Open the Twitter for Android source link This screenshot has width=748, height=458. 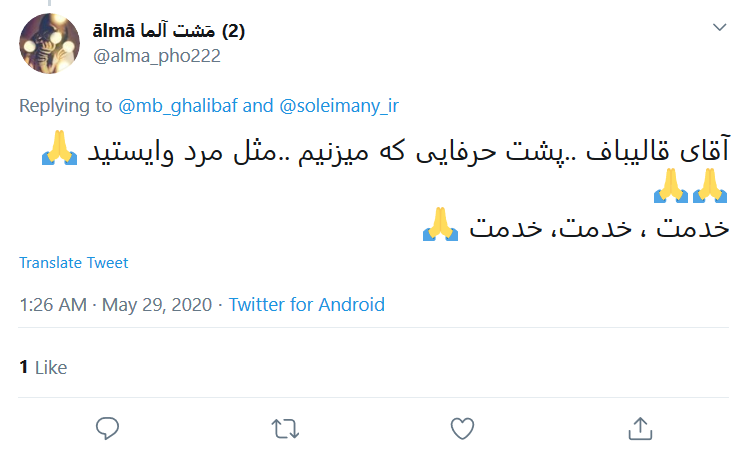(x=306, y=305)
